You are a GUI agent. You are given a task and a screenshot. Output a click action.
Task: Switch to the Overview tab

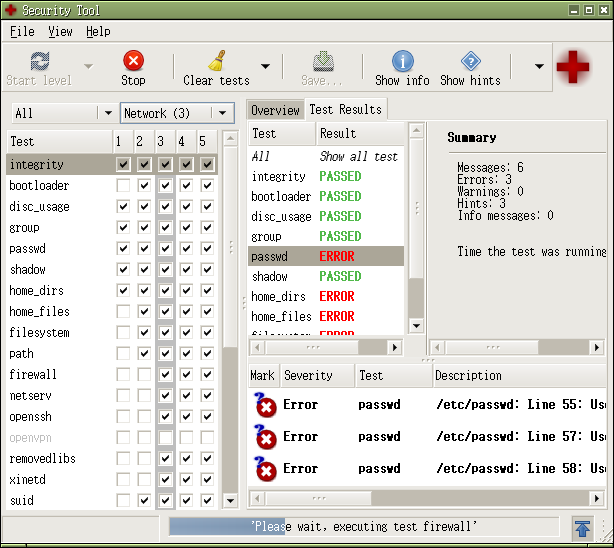click(275, 110)
